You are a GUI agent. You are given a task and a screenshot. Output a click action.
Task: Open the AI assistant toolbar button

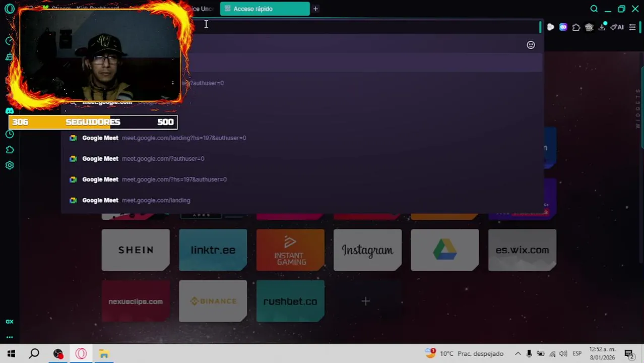click(617, 27)
